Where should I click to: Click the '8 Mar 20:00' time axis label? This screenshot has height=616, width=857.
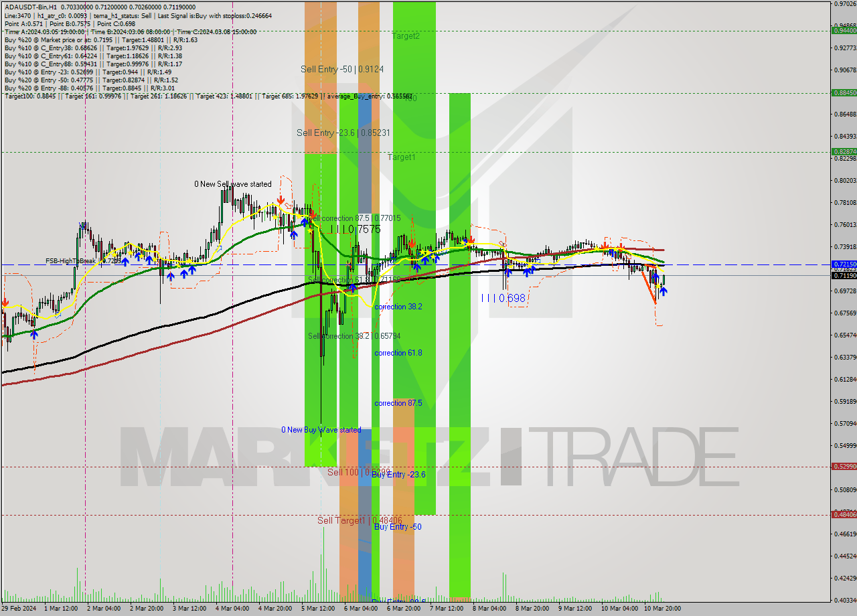tap(532, 608)
